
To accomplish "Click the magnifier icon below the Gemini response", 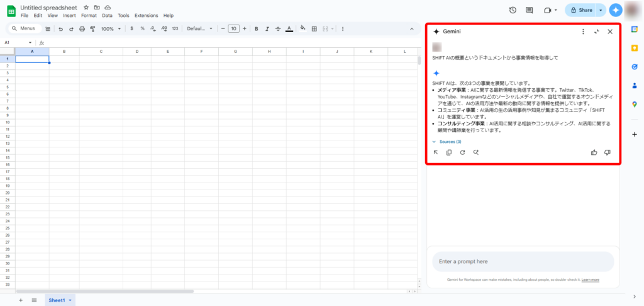I will click(x=476, y=152).
